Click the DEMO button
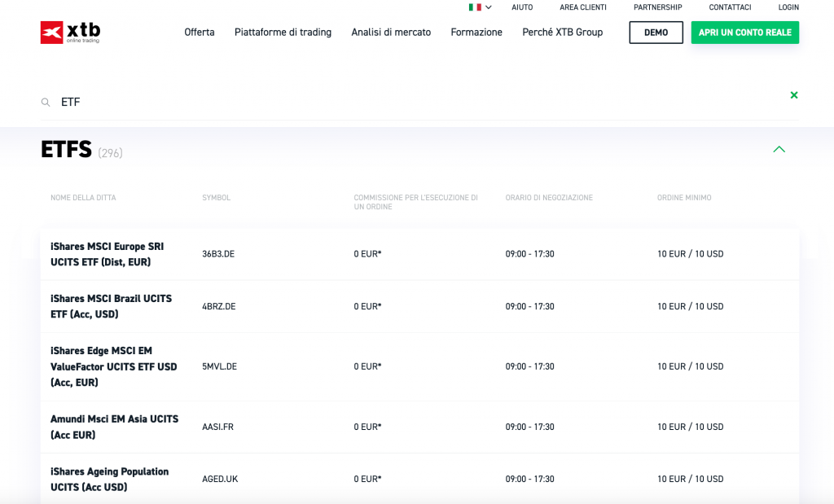 [656, 33]
